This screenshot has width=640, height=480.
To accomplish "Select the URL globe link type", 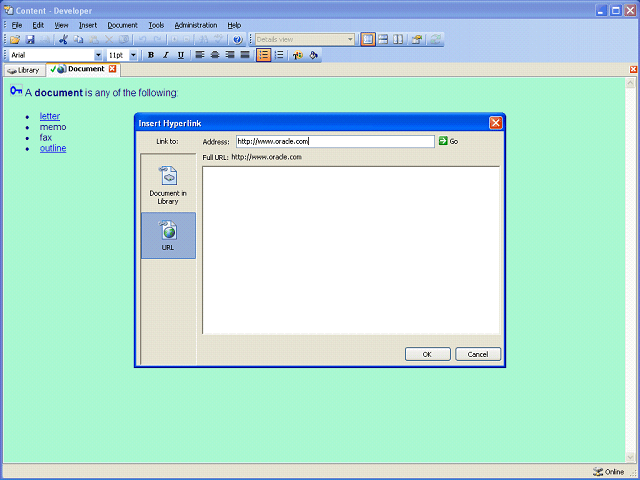I will (168, 235).
